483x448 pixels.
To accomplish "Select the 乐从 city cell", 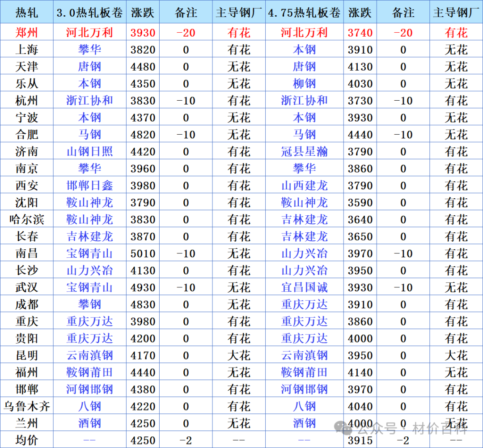I will coord(27,83).
